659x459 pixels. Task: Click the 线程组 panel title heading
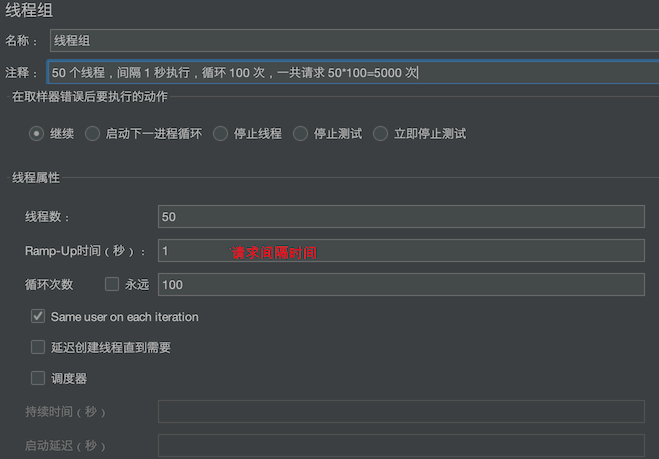tap(29, 11)
